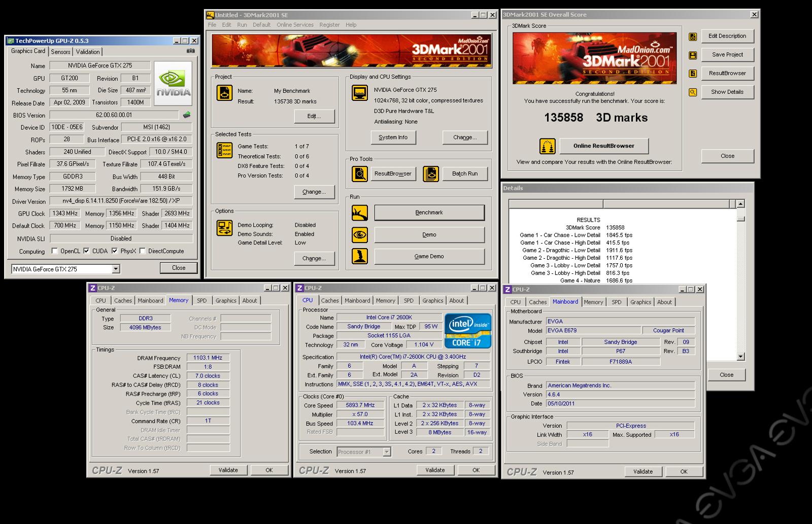Open the GPU selection dropdown in GPU-Z
Viewport: 812px width, 524px height.
point(116,269)
